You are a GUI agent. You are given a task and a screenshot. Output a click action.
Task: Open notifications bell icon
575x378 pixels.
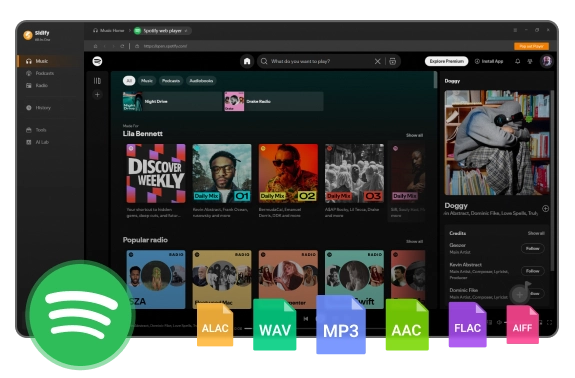[517, 61]
